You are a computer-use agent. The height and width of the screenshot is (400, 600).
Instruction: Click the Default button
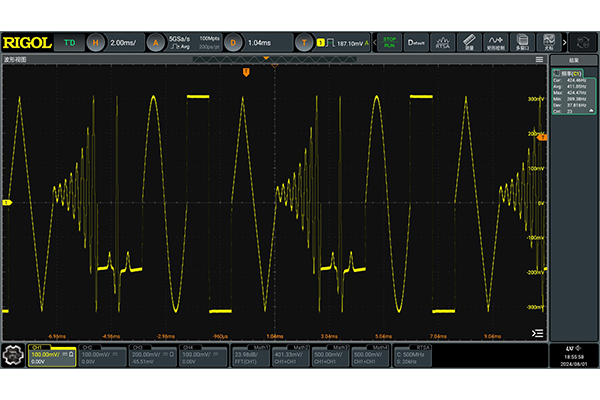tap(417, 43)
